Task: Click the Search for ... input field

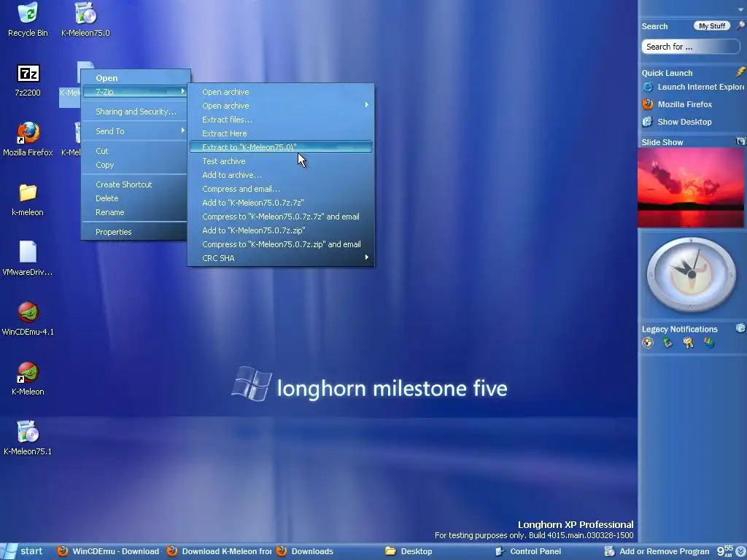Action: pyautogui.click(x=690, y=47)
